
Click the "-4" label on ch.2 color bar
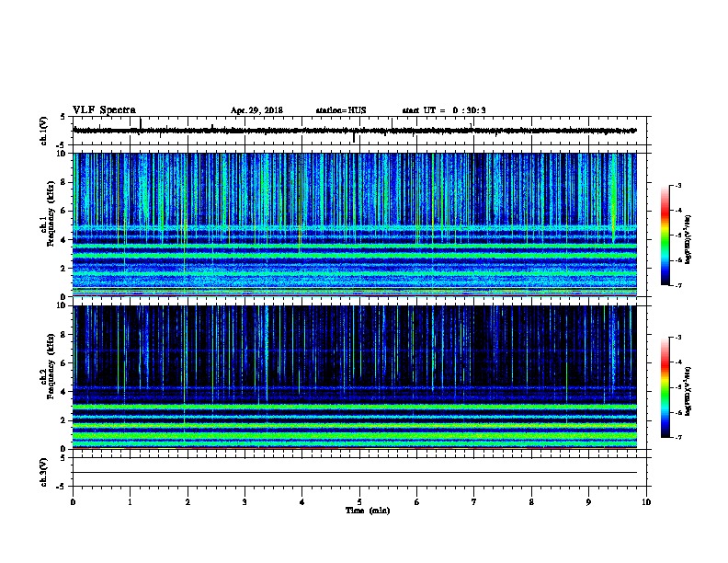677,362
